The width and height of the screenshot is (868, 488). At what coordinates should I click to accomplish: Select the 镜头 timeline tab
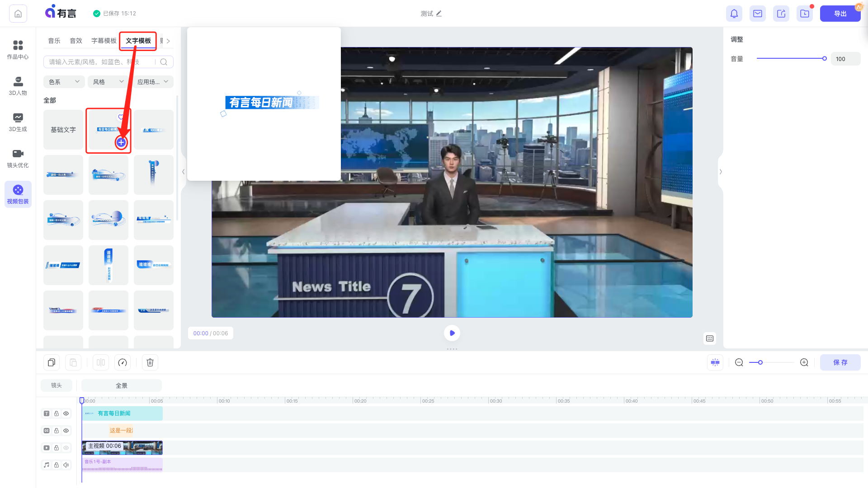57,385
